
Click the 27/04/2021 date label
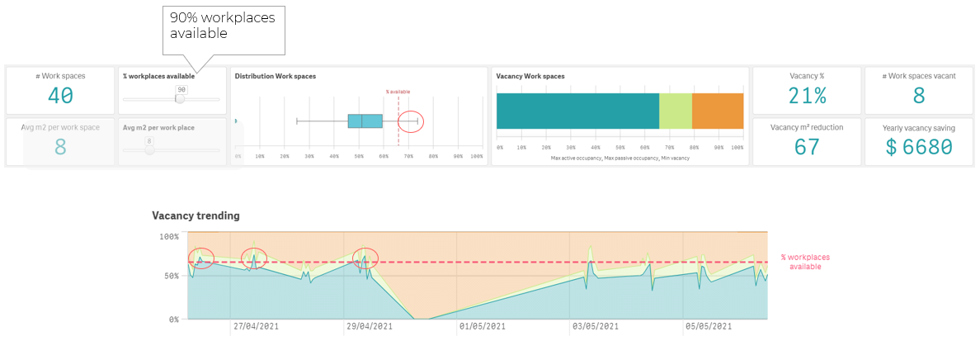pos(257,327)
